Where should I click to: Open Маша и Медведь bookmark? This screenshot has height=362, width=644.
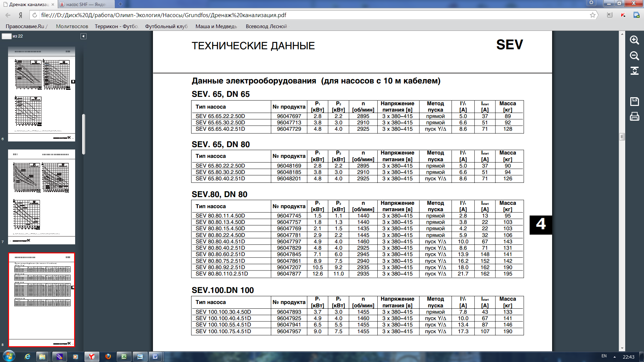coord(216,26)
